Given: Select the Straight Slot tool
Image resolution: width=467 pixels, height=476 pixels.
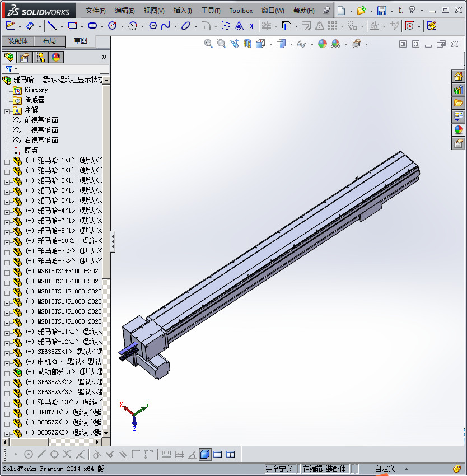Looking at the screenshot, I should click(92, 26).
